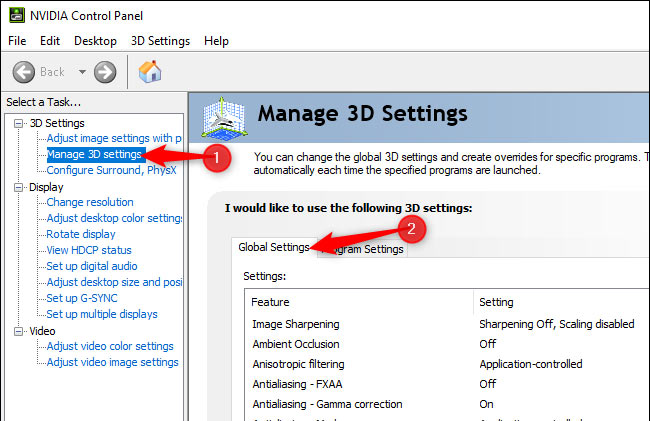Select Manage 3D settings in task tree
Viewport: 650px width, 421px height.
(96, 154)
